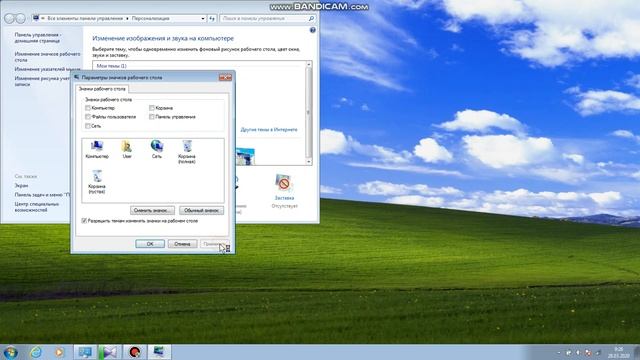Enable the Сеть desktop icon checkbox

tap(88, 126)
